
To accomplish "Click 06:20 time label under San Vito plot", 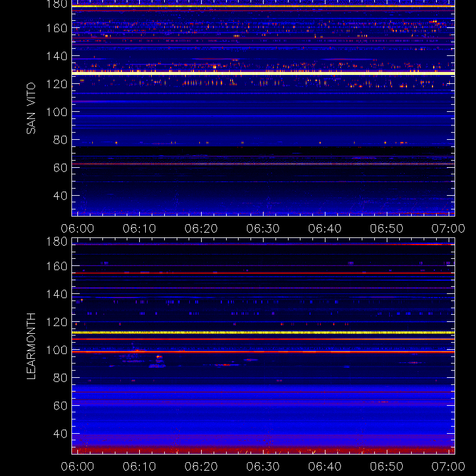I will [201, 228].
